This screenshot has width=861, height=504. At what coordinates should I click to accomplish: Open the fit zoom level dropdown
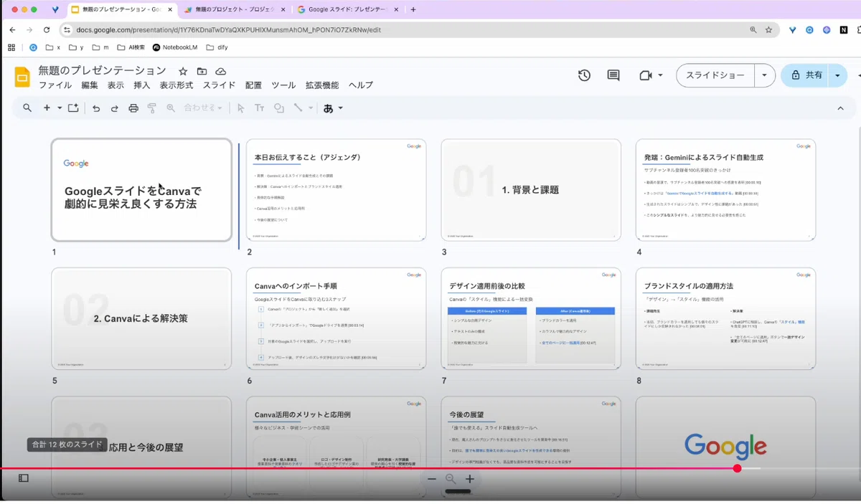pyautogui.click(x=204, y=108)
